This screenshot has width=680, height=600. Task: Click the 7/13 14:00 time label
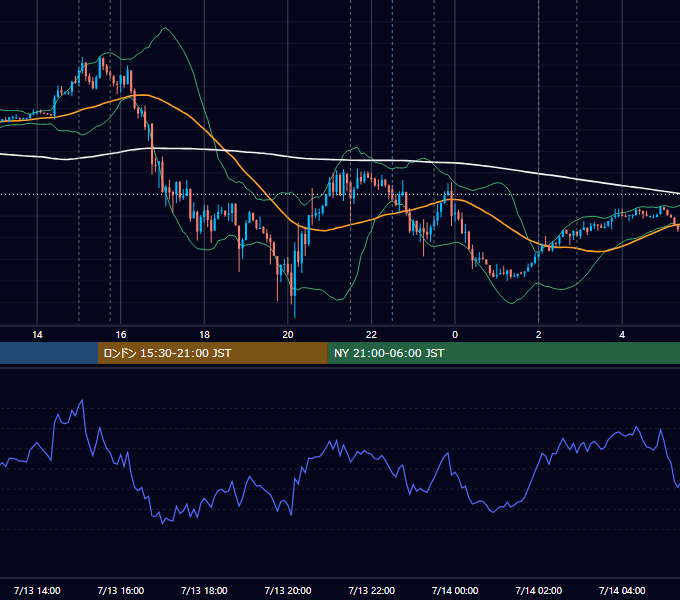coord(37,590)
